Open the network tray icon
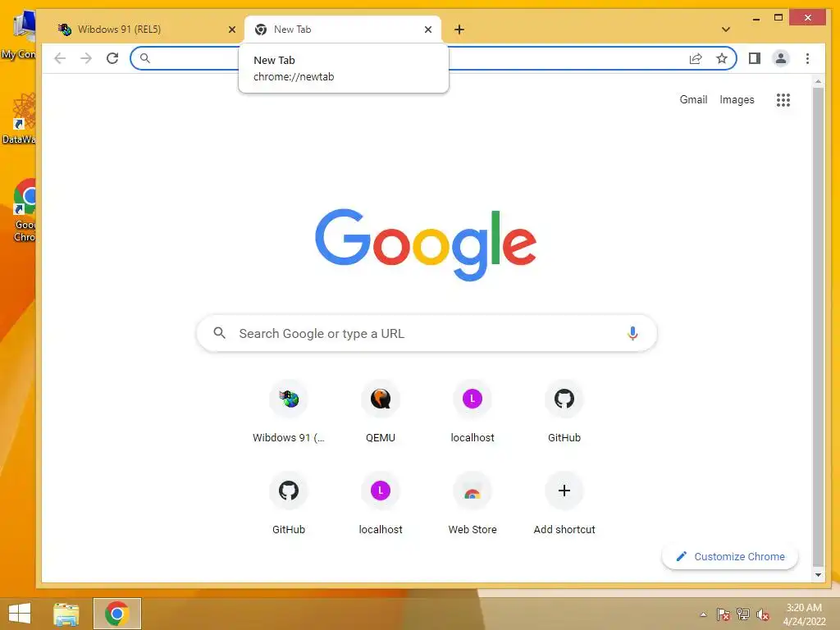Viewport: 840px width, 630px height. [x=742, y=614]
